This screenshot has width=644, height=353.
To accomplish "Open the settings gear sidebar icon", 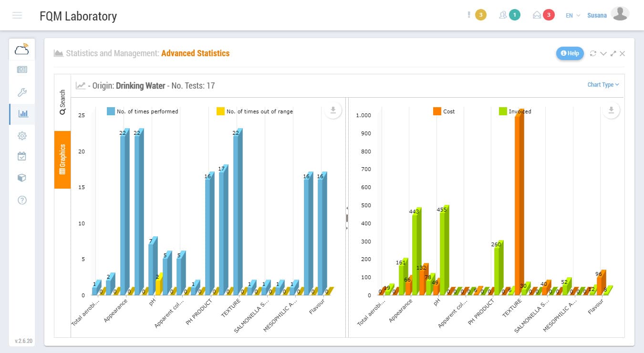I will [22, 136].
